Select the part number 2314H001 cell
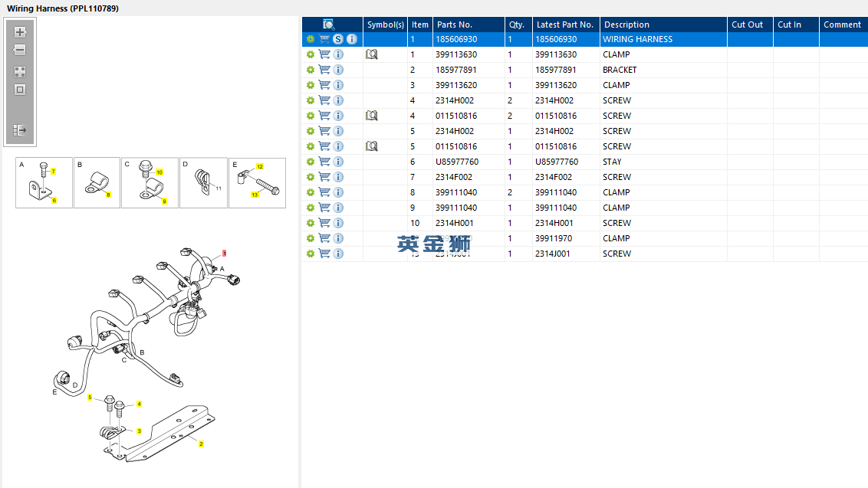This screenshot has width=868, height=488. pyautogui.click(x=469, y=223)
